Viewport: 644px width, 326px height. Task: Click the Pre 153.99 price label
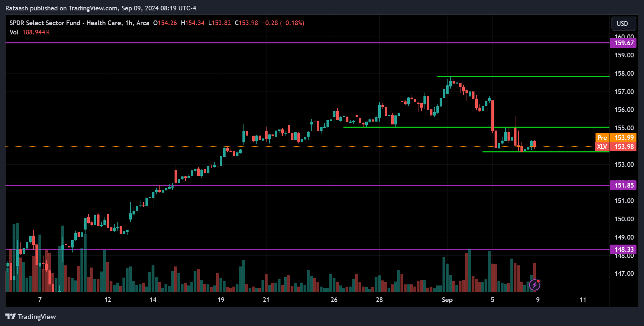(x=616, y=138)
